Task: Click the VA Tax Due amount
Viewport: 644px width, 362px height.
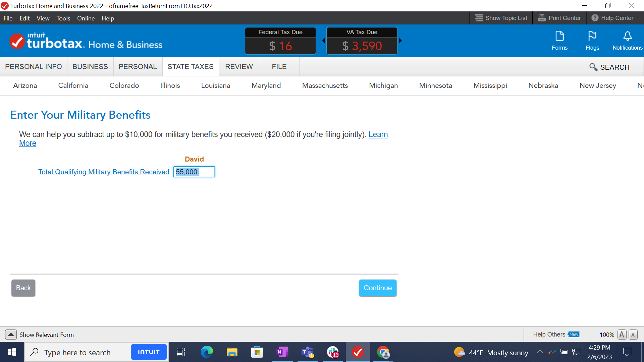Action: 362,46
